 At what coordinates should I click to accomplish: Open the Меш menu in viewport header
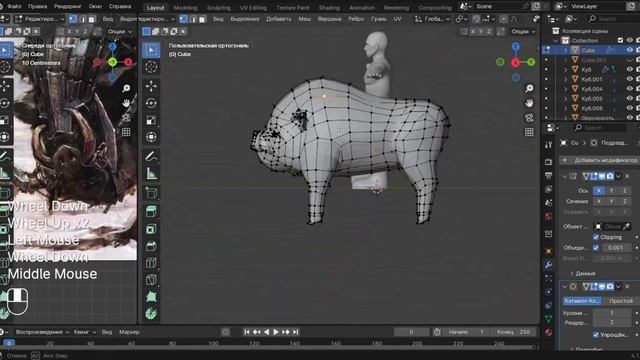(x=304, y=19)
